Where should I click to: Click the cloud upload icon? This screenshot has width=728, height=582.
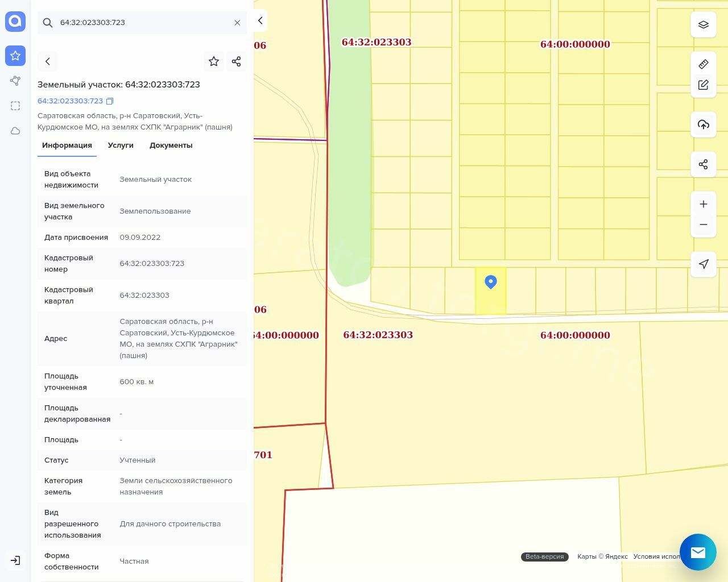(x=704, y=124)
